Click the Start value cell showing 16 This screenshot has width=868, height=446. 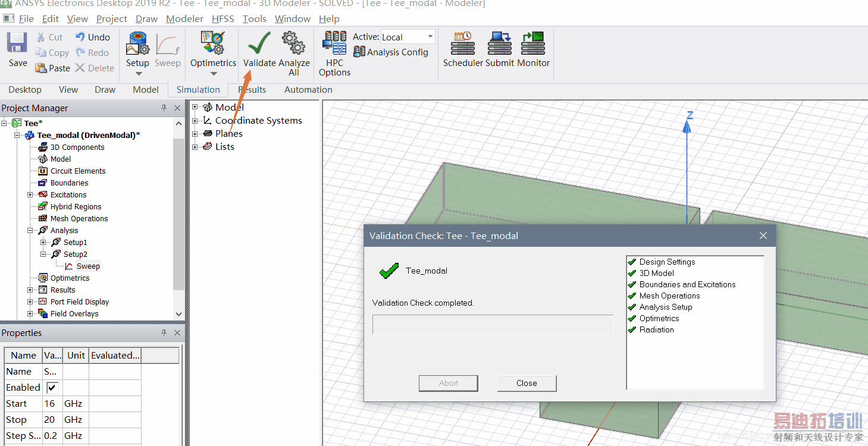[x=52, y=403]
